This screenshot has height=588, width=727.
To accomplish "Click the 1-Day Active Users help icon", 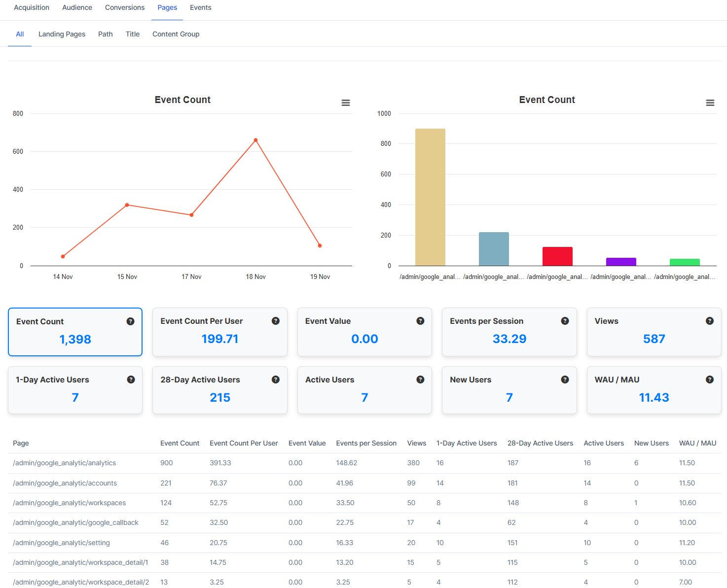I will coord(131,380).
